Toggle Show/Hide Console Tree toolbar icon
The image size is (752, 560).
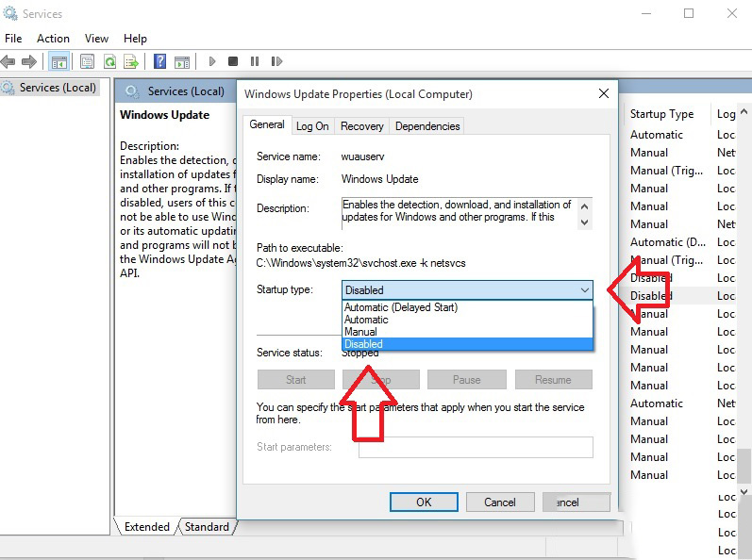point(59,61)
